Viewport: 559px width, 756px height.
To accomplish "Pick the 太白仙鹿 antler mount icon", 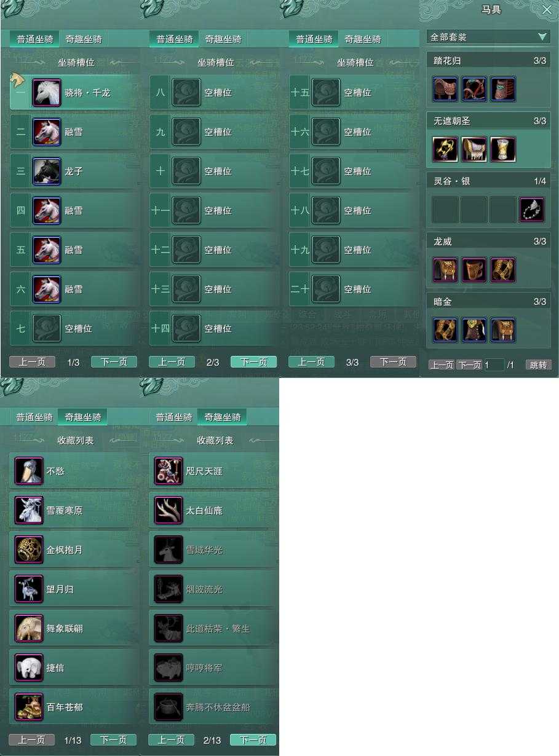I will coord(168,511).
